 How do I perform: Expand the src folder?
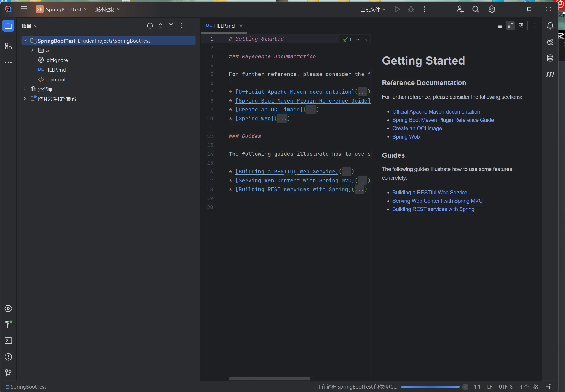(x=32, y=50)
